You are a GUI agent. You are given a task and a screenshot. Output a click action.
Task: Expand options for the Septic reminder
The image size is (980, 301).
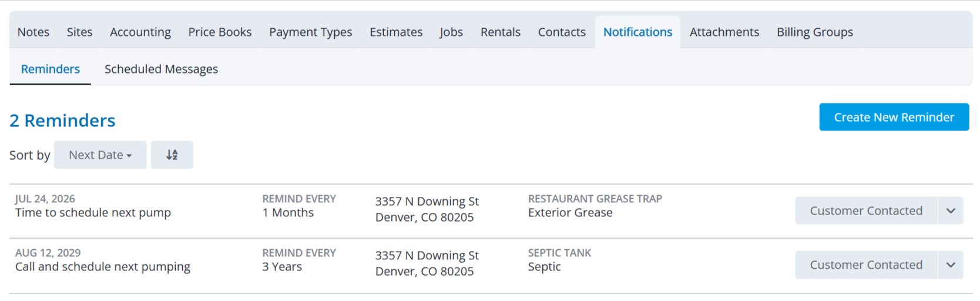[x=951, y=265]
